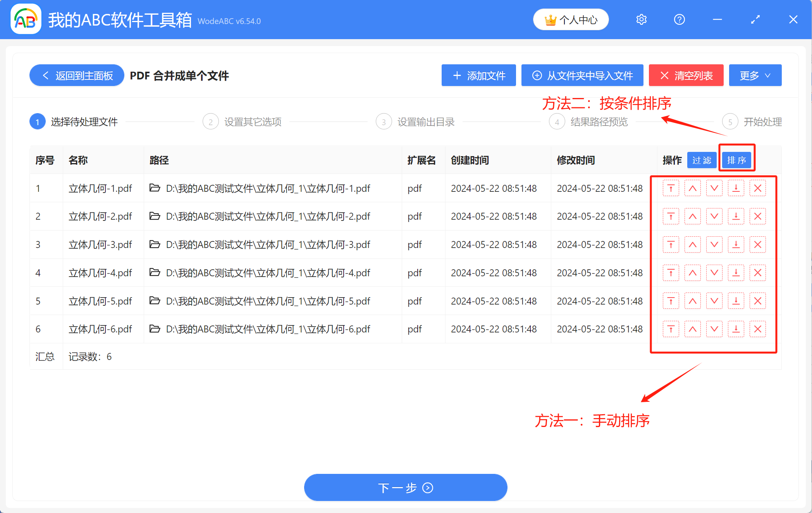Screen dimensions: 812x513
Task: Move 立体几何-3.pdf down one row
Action: 714,244
